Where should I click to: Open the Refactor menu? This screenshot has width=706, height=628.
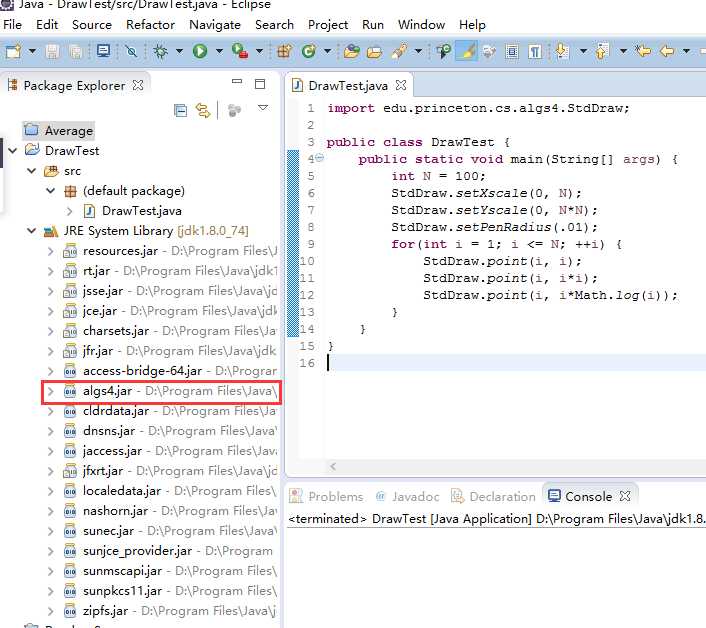(150, 24)
